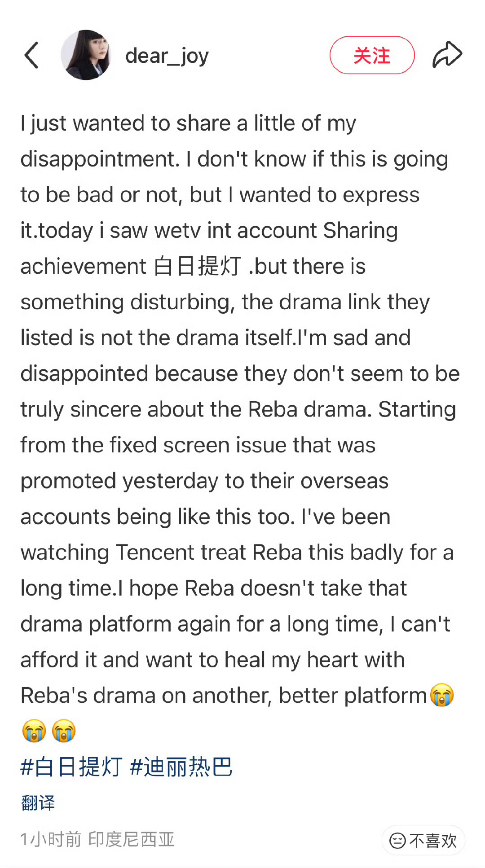Viewport: 485px width, 868px height.
Task: Translate the post via 翻译
Action: (x=38, y=802)
